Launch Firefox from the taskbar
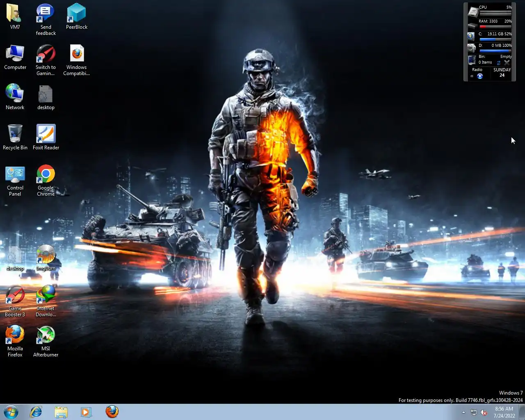This screenshot has height=420, width=525. [112, 412]
